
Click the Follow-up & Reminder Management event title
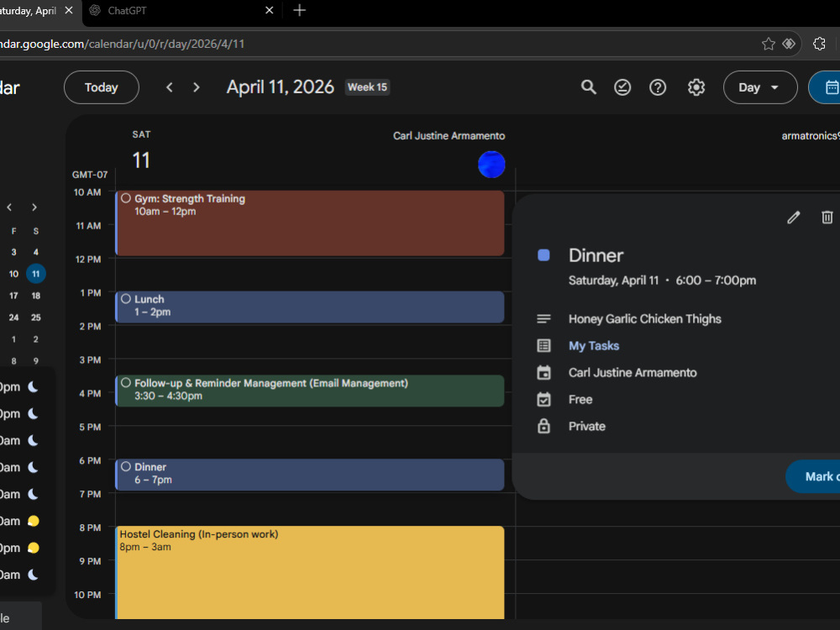271,383
